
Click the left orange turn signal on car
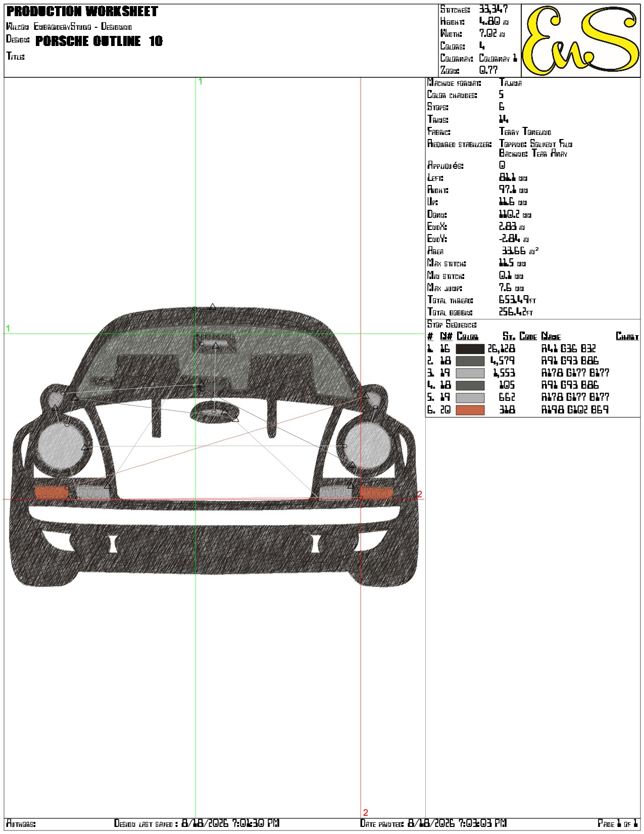(x=52, y=492)
